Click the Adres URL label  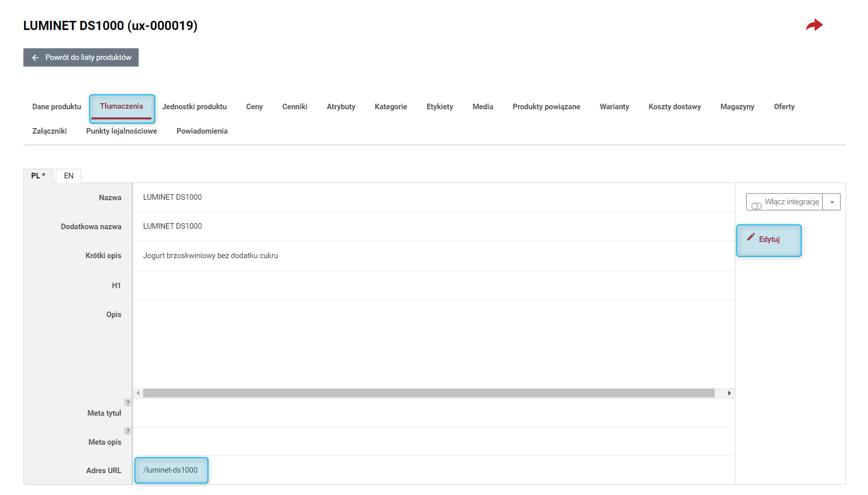[x=104, y=471]
